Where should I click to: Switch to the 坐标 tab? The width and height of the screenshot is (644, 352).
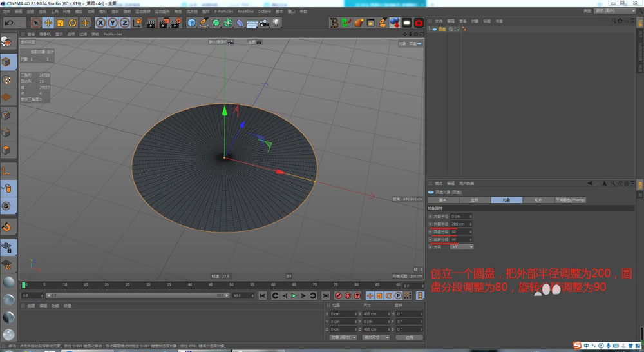click(x=475, y=200)
